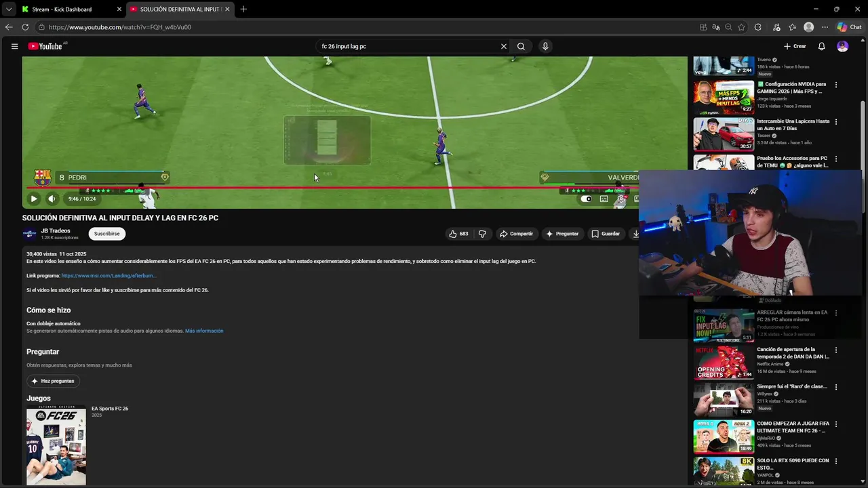
Task: Open browser settings and more menu
Action: click(x=825, y=27)
